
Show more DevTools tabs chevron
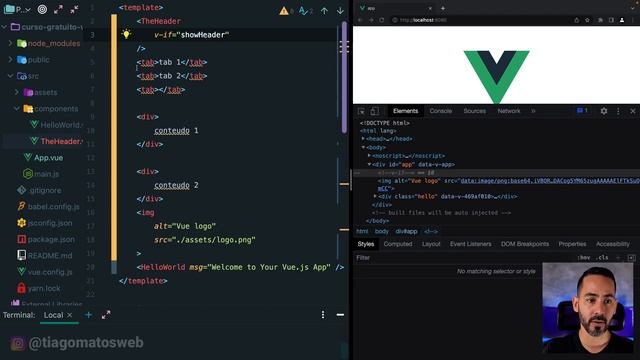533,111
